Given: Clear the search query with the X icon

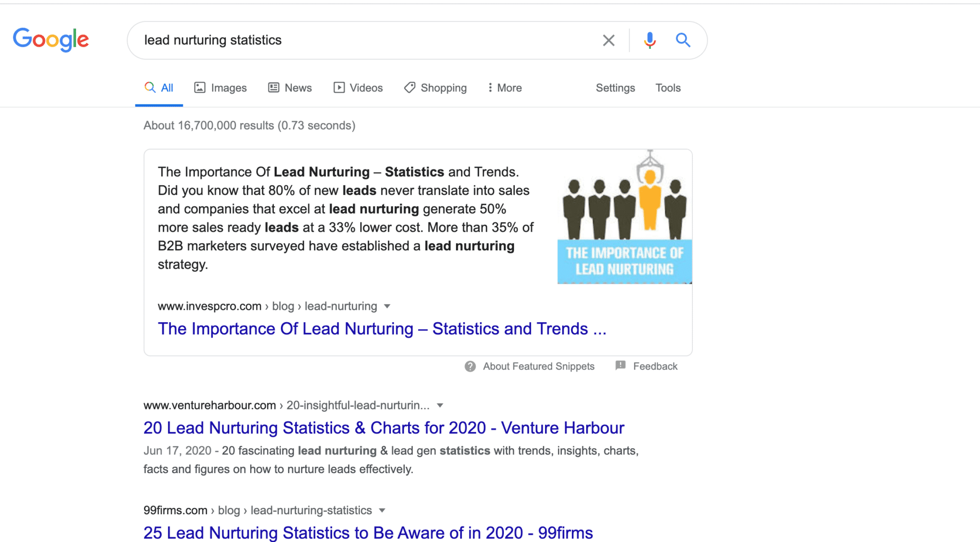Looking at the screenshot, I should [608, 40].
